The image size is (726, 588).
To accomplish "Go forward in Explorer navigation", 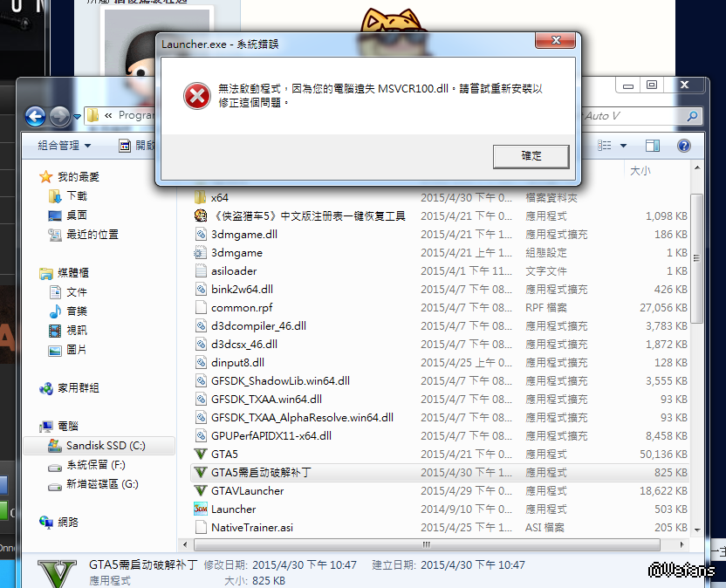I will pos(59,116).
